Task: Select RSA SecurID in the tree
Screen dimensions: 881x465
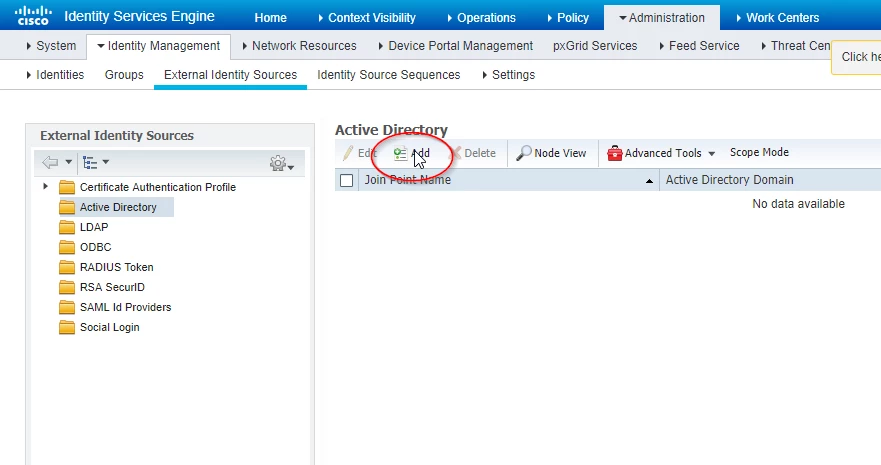Action: (112, 288)
